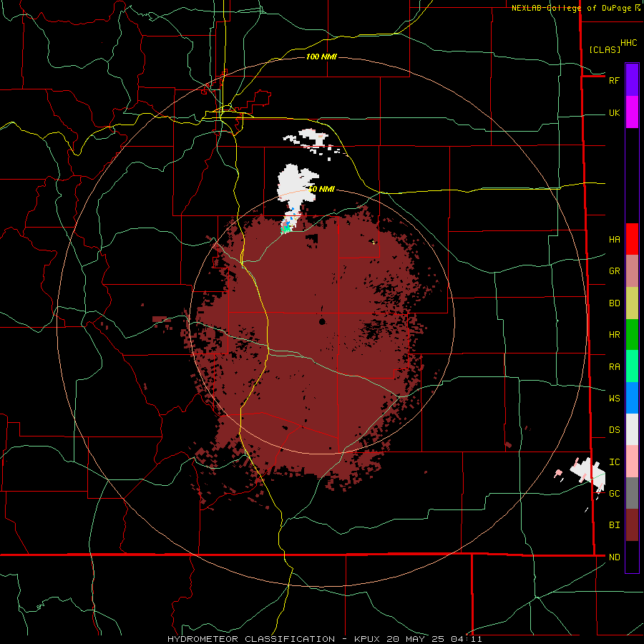
Task: Click the Hydrometeor Classification KPUX caption
Action: click(324, 639)
